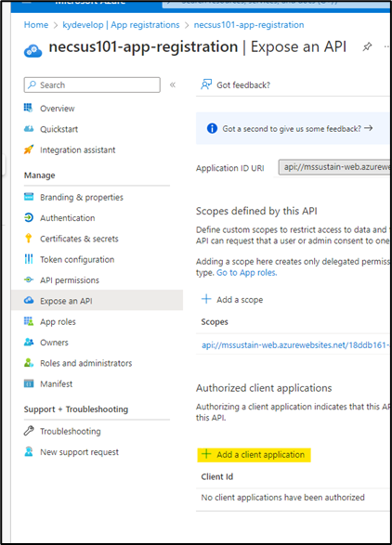Click the Authentication arrow icon
The width and height of the screenshot is (392, 545).
pyautogui.click(x=29, y=218)
